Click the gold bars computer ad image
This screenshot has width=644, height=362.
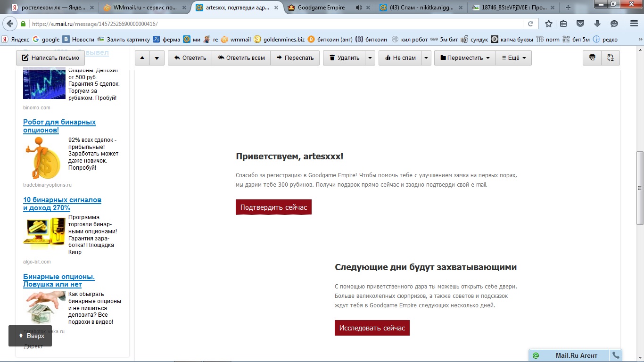44,234
